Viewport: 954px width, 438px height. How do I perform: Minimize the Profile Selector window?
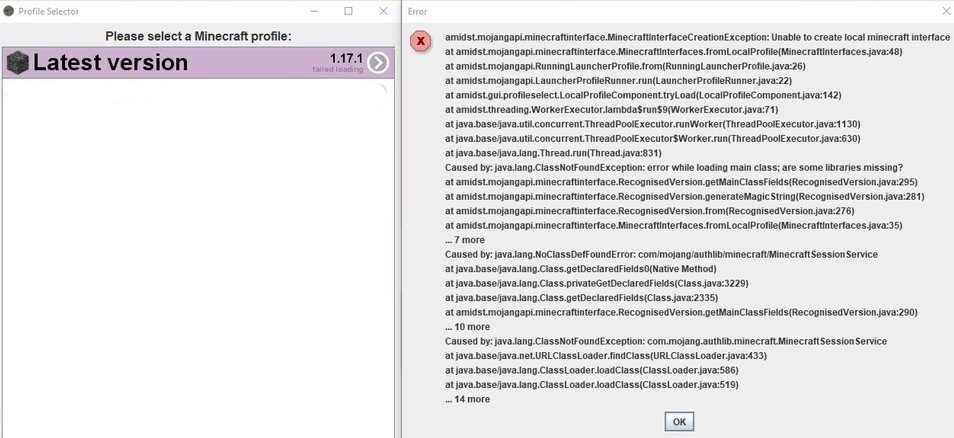pos(314,11)
